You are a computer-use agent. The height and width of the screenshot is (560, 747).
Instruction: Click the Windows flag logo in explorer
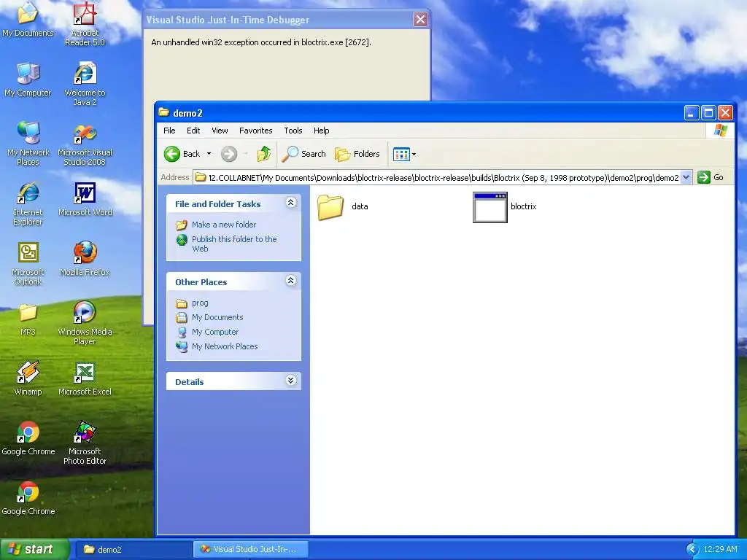[720, 131]
